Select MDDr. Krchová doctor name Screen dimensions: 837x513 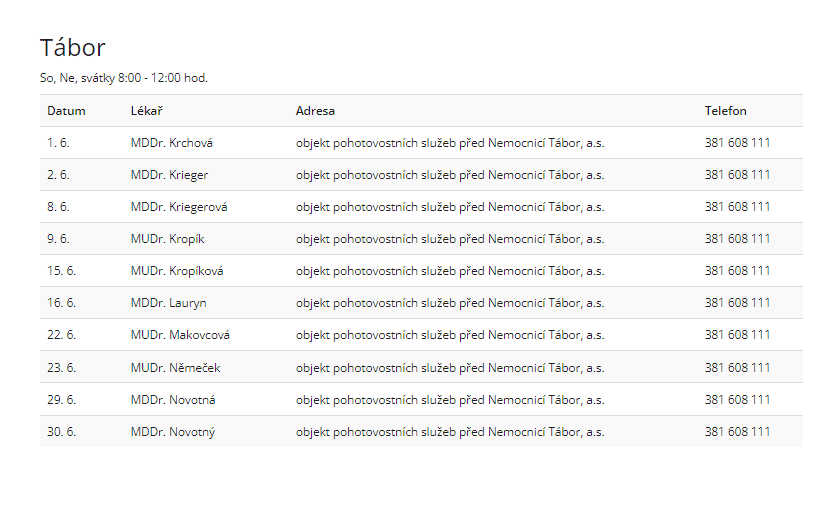click(171, 143)
